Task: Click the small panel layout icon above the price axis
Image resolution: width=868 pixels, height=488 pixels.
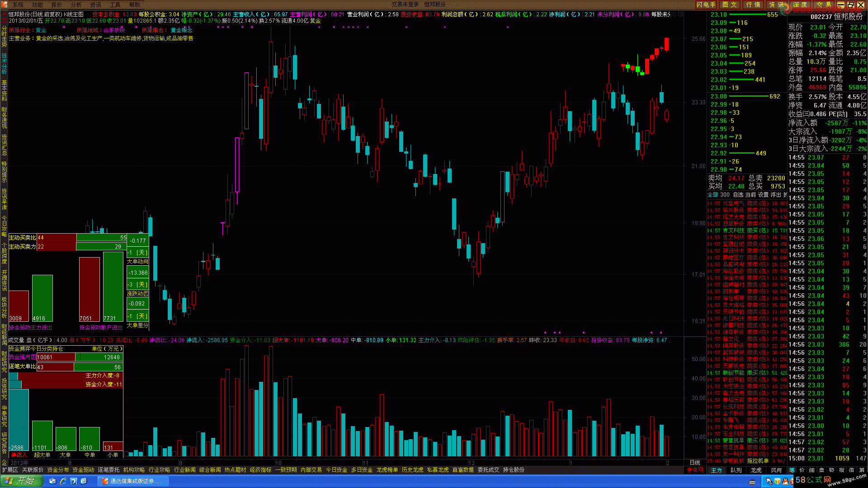Action: (x=680, y=14)
